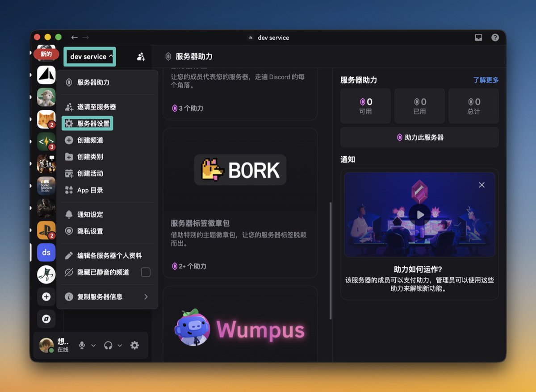Open the dark warrior face server icon
Screen dimensions: 536x392
click(x=46, y=208)
